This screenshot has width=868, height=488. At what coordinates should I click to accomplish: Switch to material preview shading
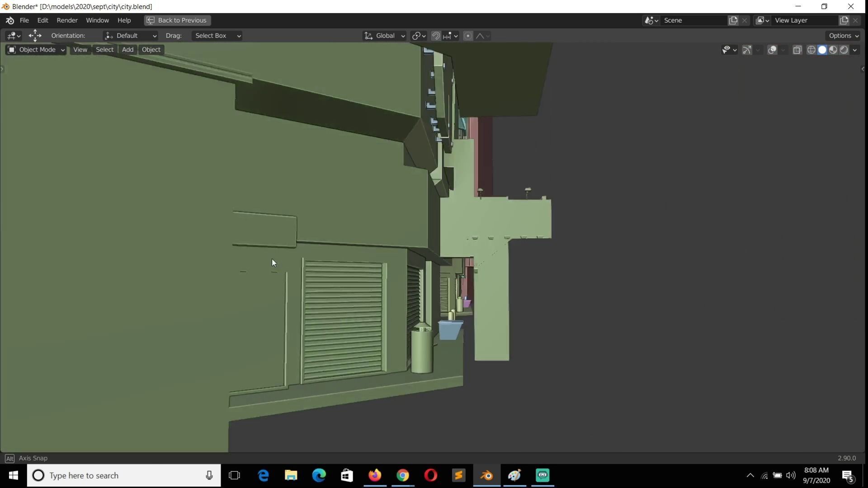pos(833,50)
